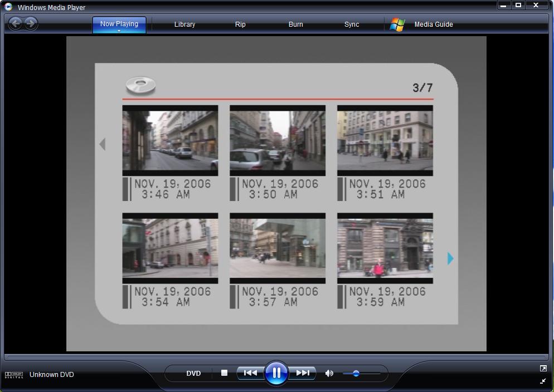The height and width of the screenshot is (392, 554).
Task: Switch to full screen view
Action: (x=543, y=369)
